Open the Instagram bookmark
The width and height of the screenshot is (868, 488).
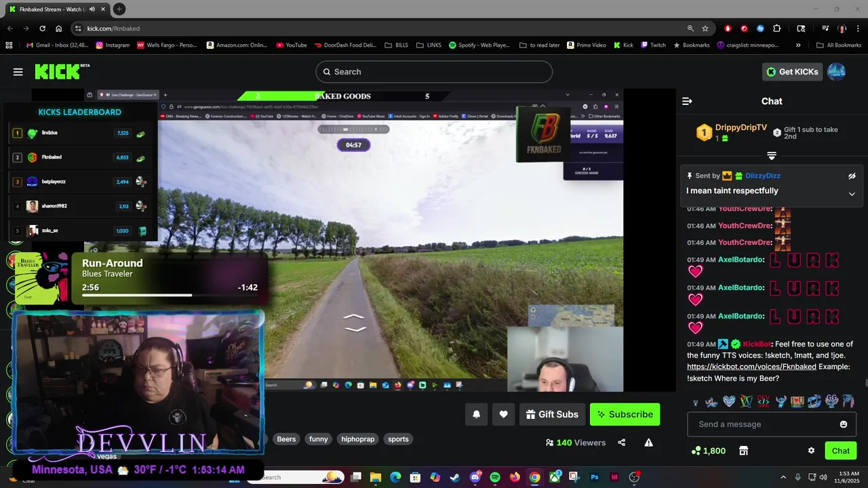(x=113, y=45)
